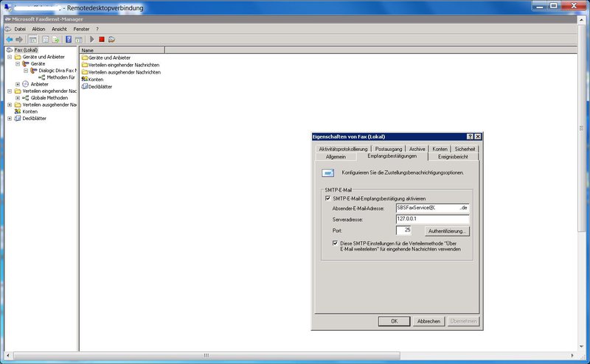
Task: Select Verteilen ausgehender Nachrichten in list pane
Action: tap(121, 71)
